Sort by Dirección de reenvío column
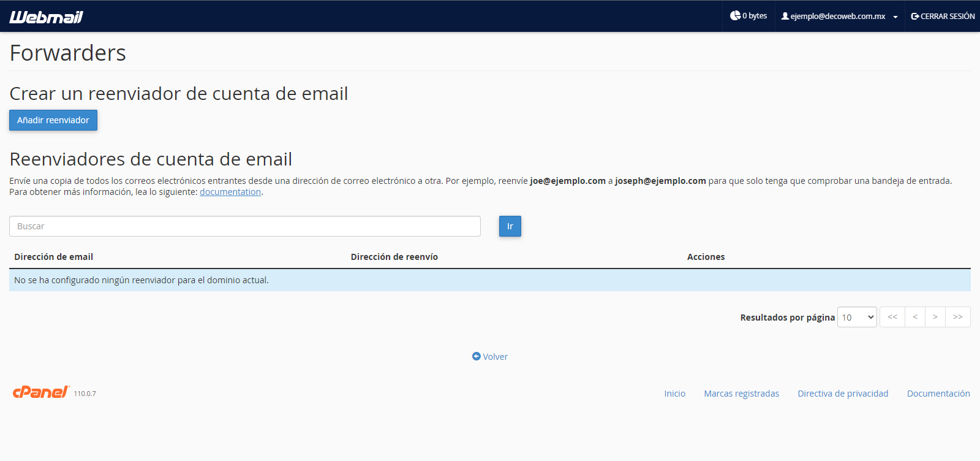The height and width of the screenshot is (461, 980). click(x=394, y=257)
